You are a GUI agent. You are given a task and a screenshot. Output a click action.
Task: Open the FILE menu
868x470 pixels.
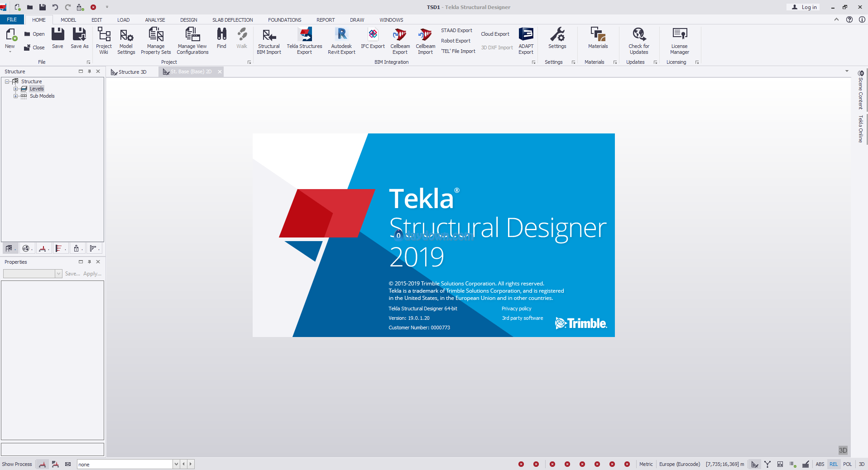12,19
